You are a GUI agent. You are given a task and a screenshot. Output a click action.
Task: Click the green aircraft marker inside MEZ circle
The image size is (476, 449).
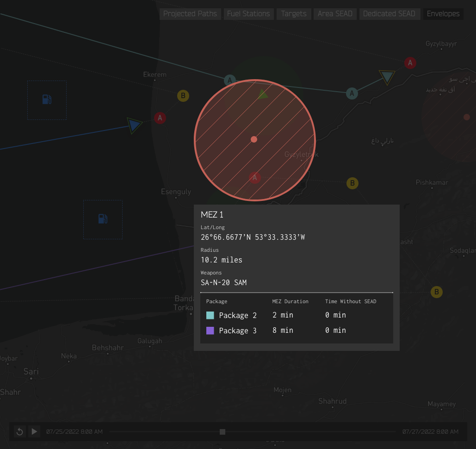tap(263, 94)
